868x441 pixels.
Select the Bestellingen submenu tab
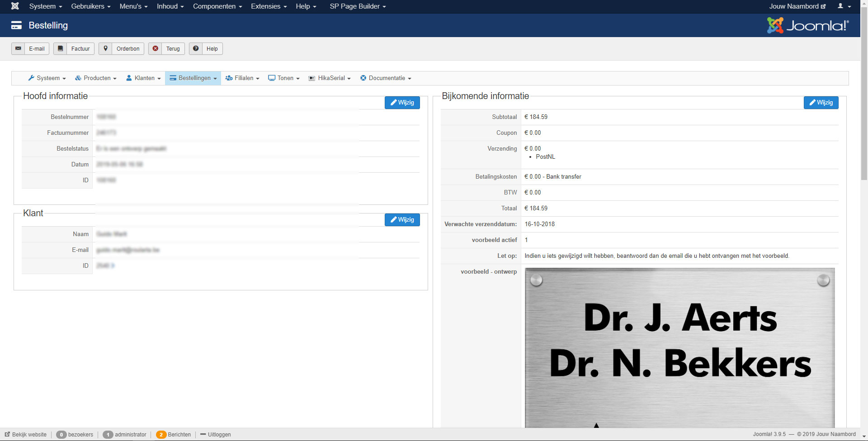(193, 78)
